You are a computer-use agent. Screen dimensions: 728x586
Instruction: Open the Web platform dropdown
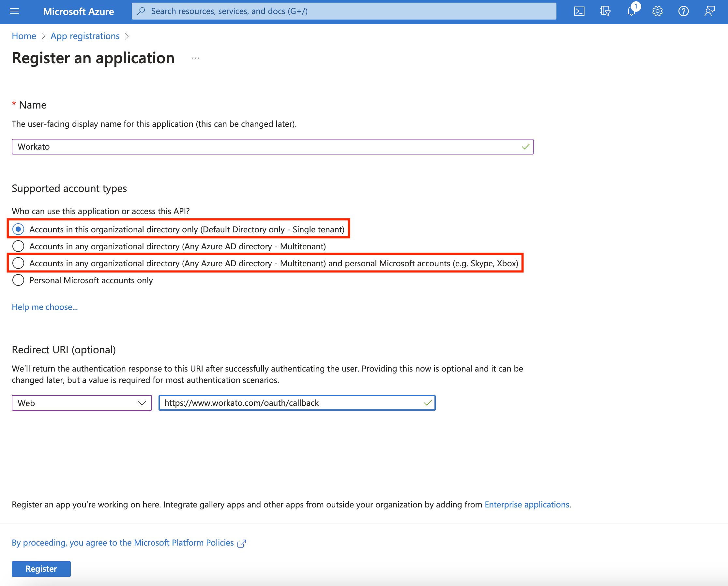[x=82, y=403]
